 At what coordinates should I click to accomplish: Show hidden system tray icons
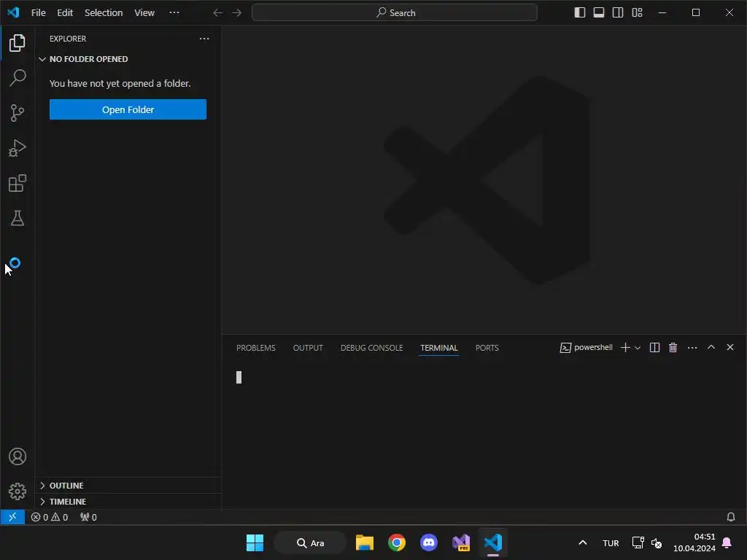point(582,542)
